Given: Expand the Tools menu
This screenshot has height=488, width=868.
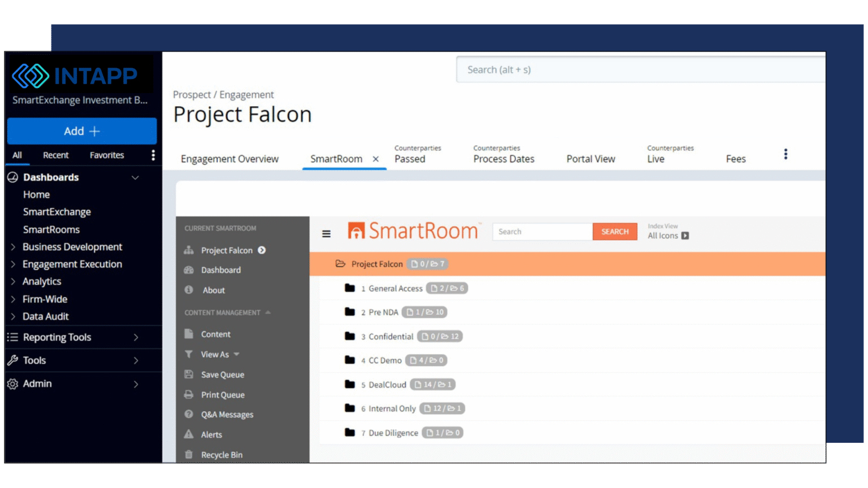Looking at the screenshot, I should pos(136,360).
